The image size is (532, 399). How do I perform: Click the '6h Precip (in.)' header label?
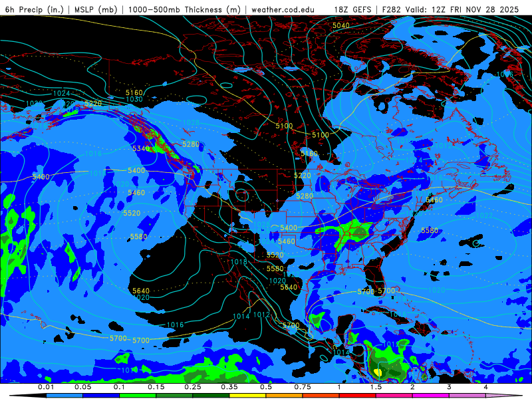point(35,9)
